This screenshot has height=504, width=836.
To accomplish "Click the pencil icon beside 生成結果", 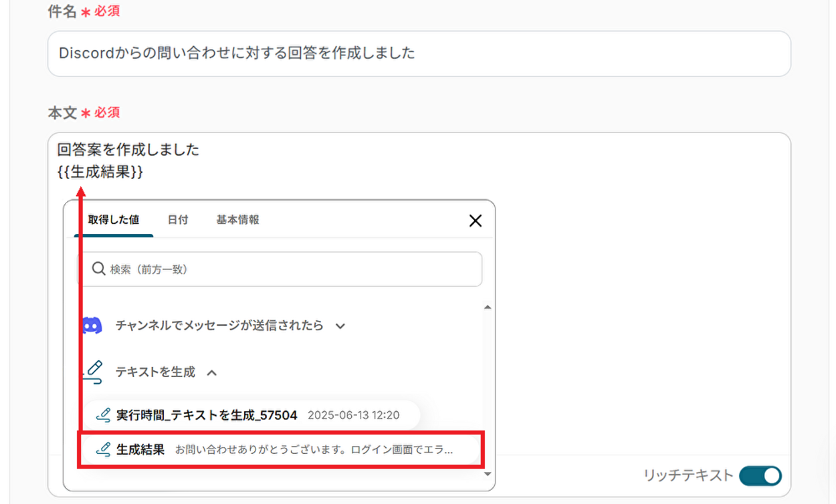I will click(103, 450).
